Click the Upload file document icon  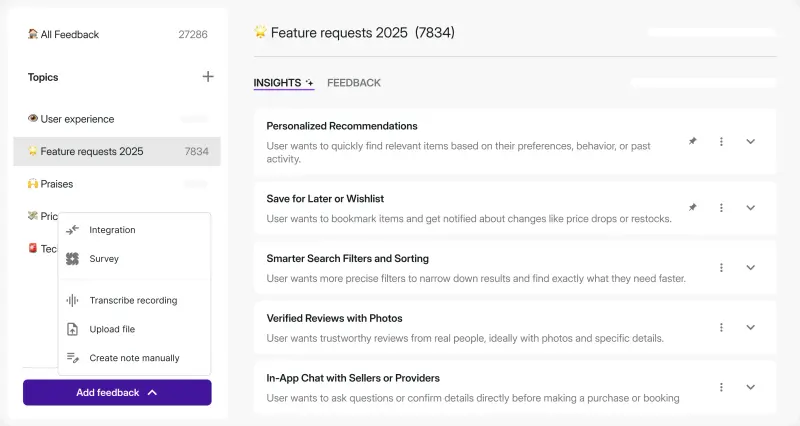[72, 329]
